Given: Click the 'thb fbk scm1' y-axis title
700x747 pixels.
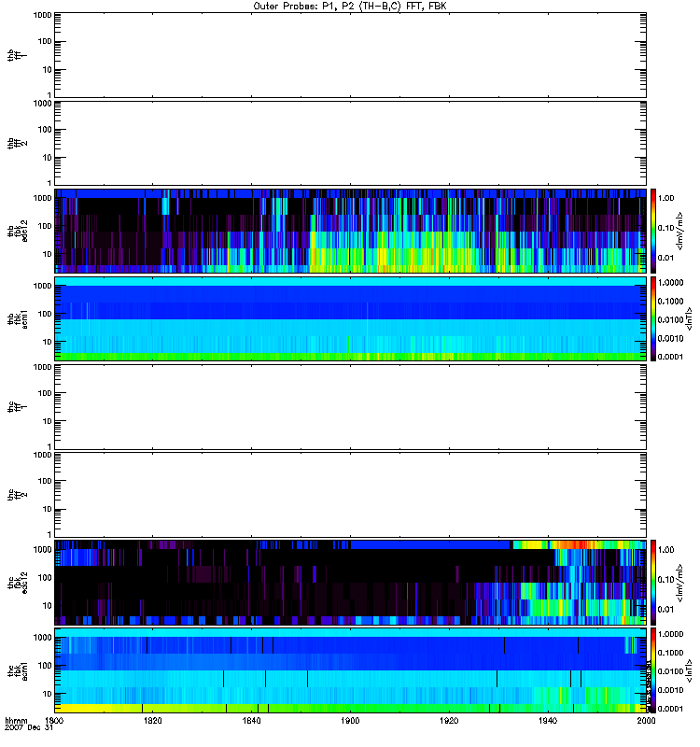Looking at the screenshot, I should [17, 318].
